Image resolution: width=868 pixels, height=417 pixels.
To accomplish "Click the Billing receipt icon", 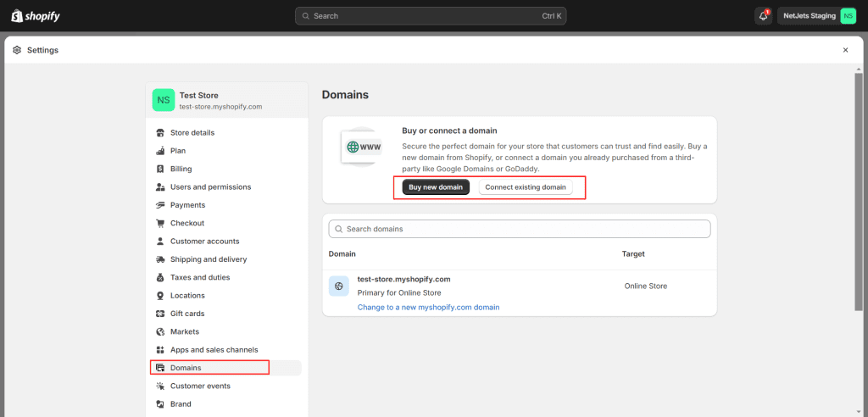I will pyautogui.click(x=160, y=169).
